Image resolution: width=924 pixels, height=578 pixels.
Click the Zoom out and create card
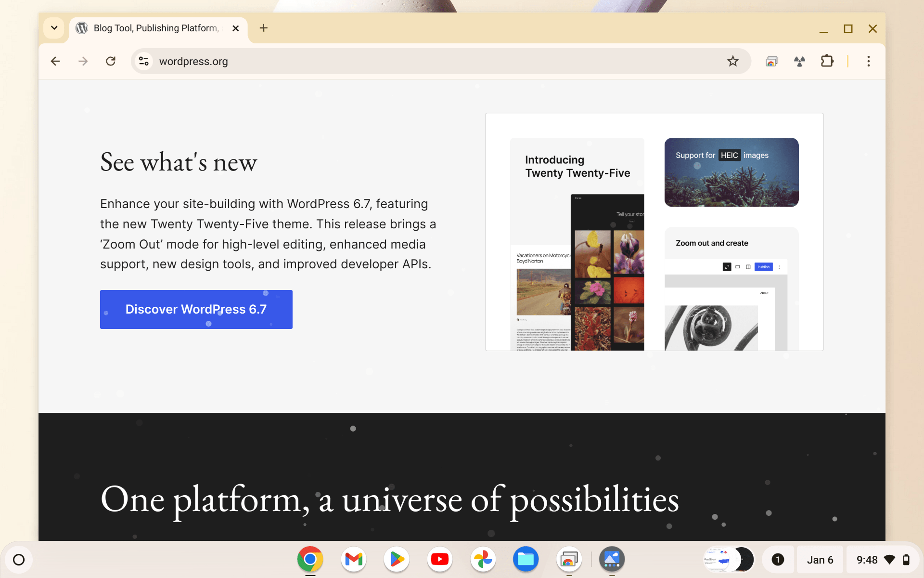731,289
